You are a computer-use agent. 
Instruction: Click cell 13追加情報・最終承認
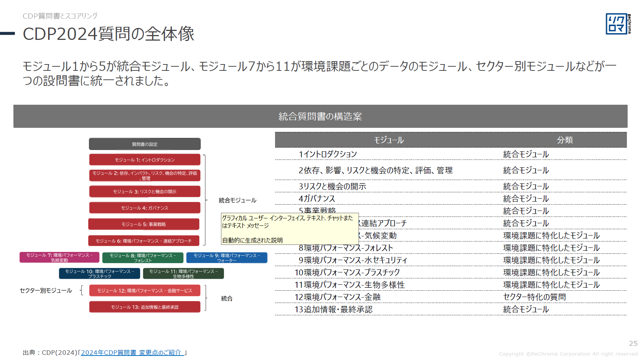334,309
